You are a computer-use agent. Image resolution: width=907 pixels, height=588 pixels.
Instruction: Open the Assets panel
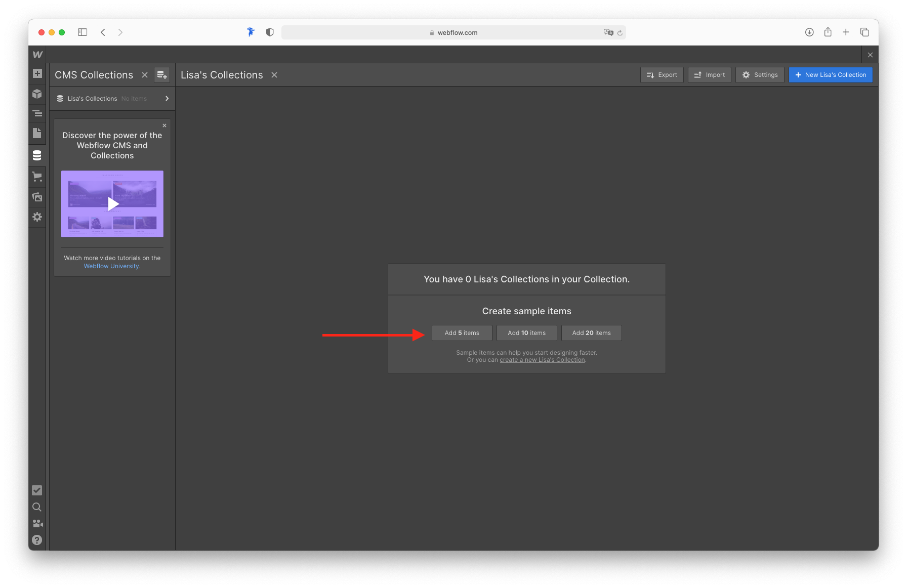pos(37,197)
